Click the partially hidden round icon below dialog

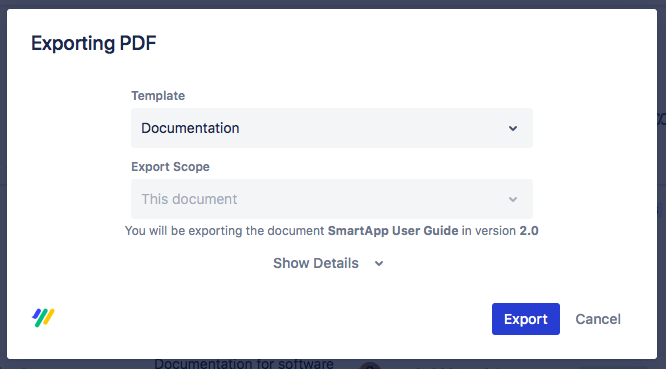pyautogui.click(x=370, y=366)
